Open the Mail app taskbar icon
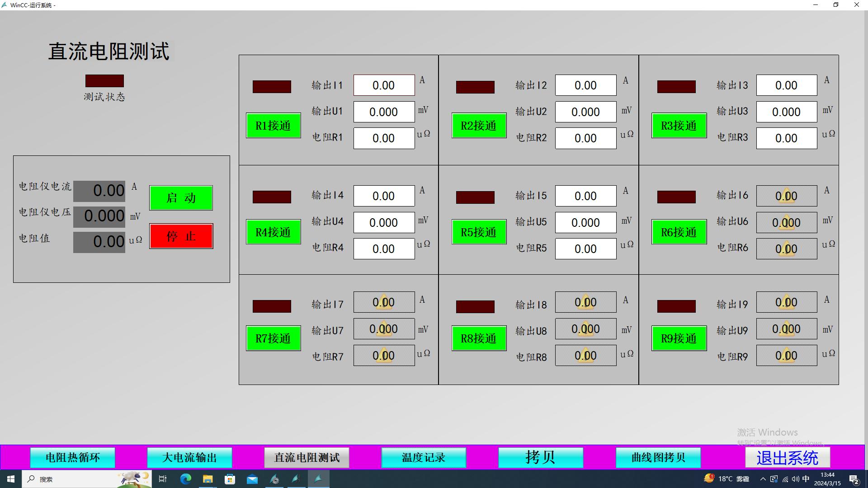 pos(252,479)
